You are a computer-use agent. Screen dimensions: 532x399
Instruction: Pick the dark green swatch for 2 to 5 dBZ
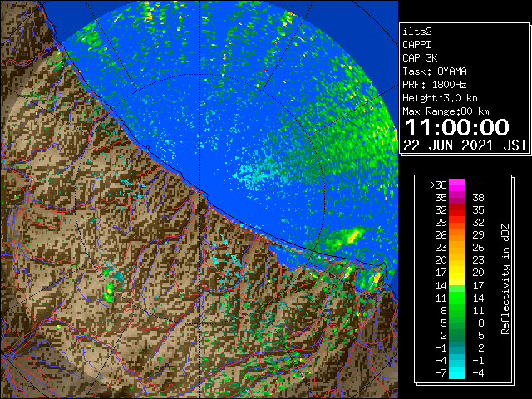pyautogui.click(x=457, y=336)
